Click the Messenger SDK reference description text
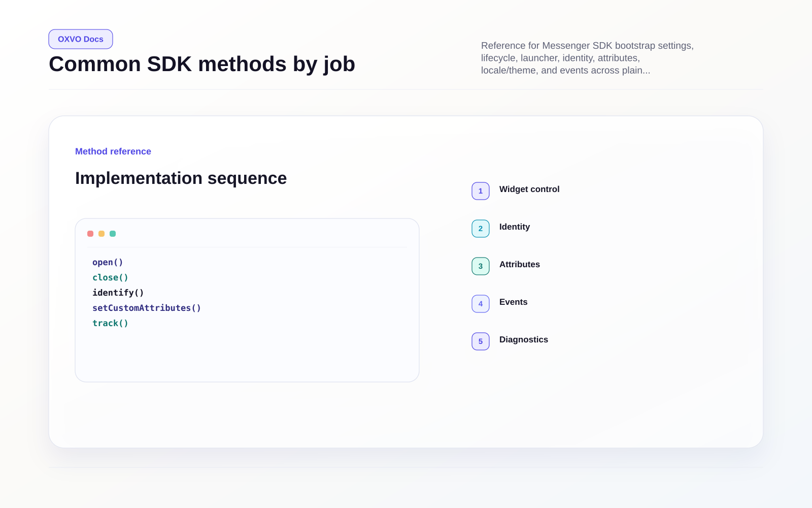This screenshot has width=812, height=508. [x=587, y=58]
